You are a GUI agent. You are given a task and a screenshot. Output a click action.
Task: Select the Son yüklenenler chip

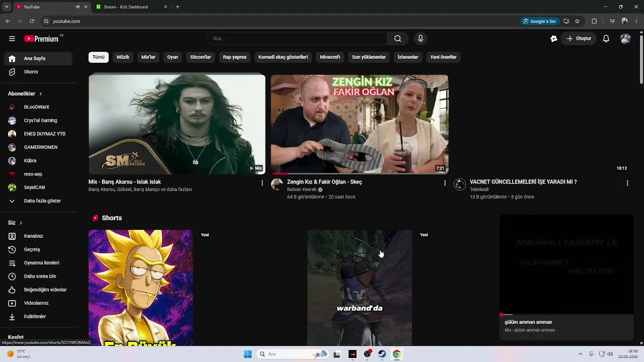coord(369,57)
